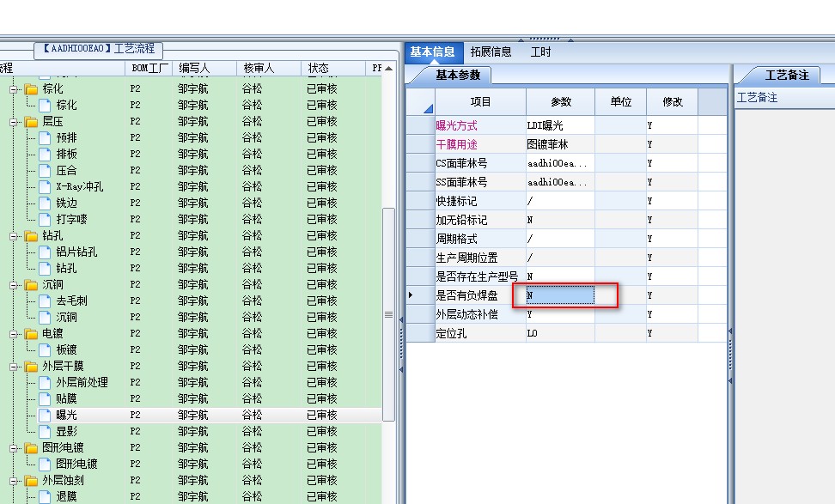
Task: Click the 显影 document icon
Action: (46, 432)
